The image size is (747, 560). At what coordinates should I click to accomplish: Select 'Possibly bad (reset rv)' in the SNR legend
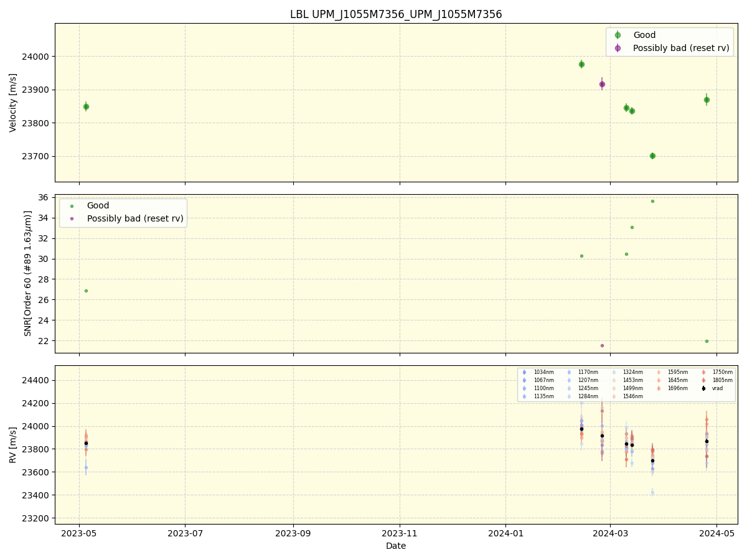click(134, 218)
